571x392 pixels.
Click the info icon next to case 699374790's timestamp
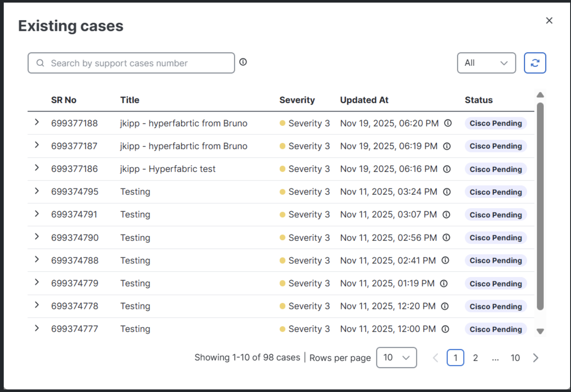tap(445, 237)
